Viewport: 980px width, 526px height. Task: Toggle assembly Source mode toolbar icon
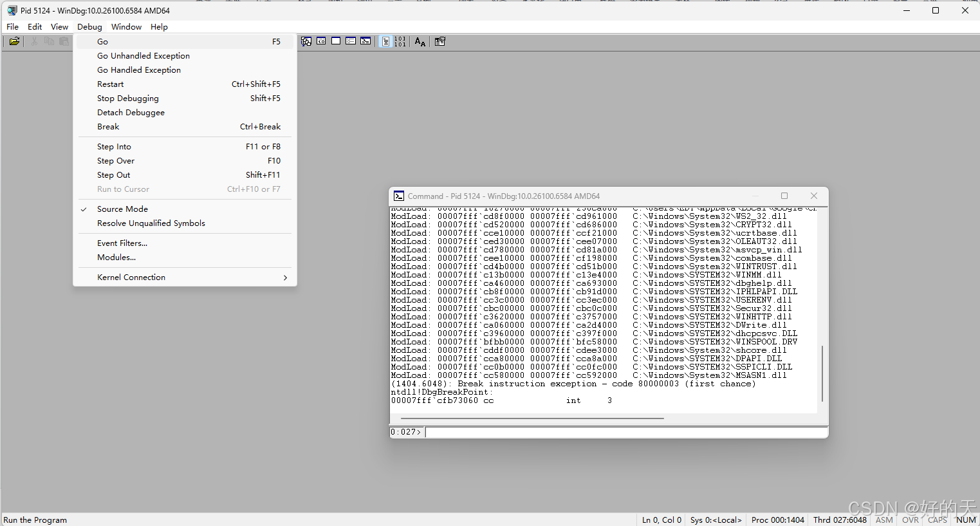[x=385, y=41]
